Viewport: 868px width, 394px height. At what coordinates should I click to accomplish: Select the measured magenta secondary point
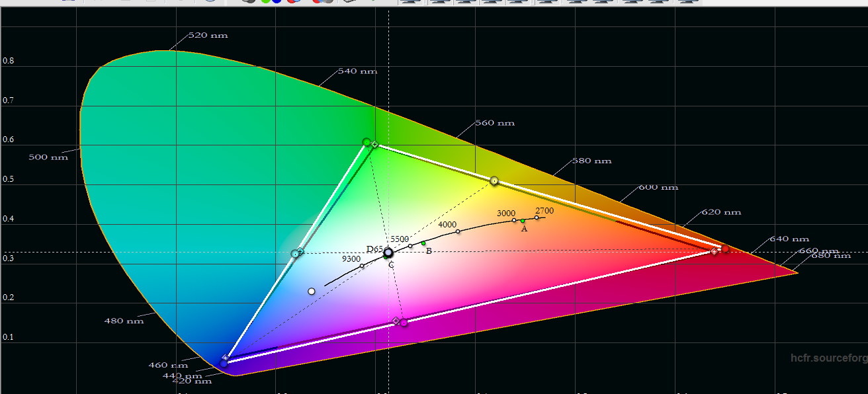(404, 323)
